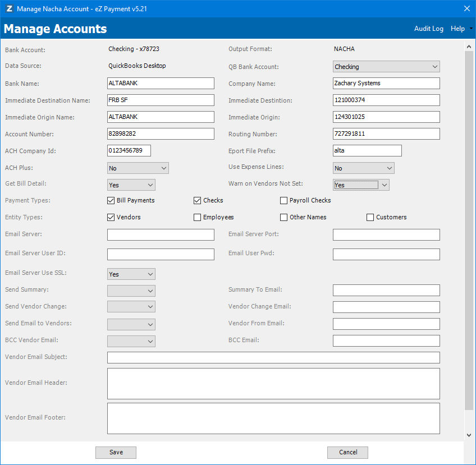Open the Use Expense Lines dropdown
Screen dimensions: 476x465
[x=363, y=168]
